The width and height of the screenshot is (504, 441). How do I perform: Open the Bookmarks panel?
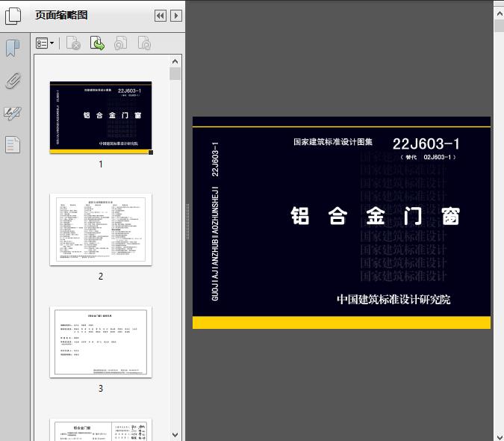[x=13, y=49]
